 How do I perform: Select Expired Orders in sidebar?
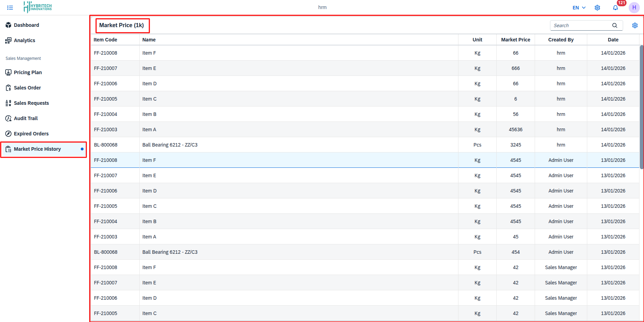[31, 134]
